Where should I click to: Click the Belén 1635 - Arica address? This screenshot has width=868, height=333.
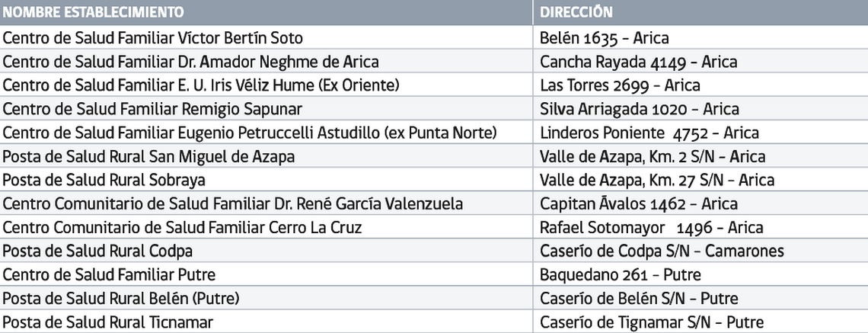pos(604,37)
